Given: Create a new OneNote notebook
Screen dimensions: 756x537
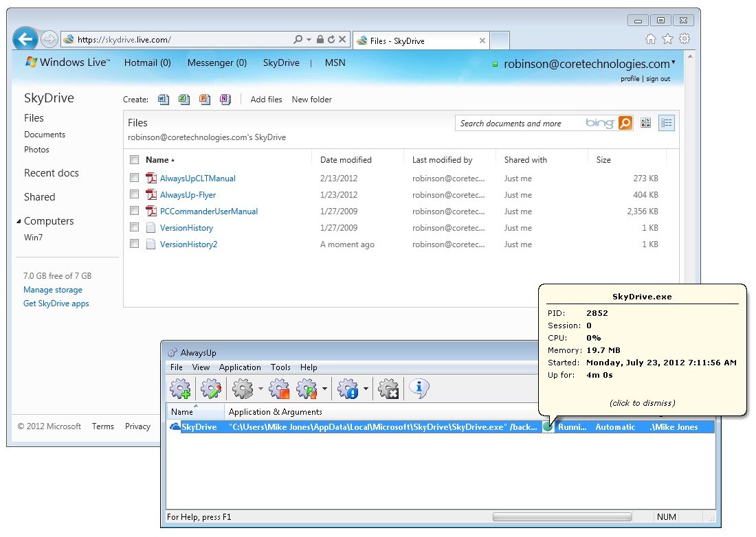Looking at the screenshot, I should pyautogui.click(x=225, y=99).
